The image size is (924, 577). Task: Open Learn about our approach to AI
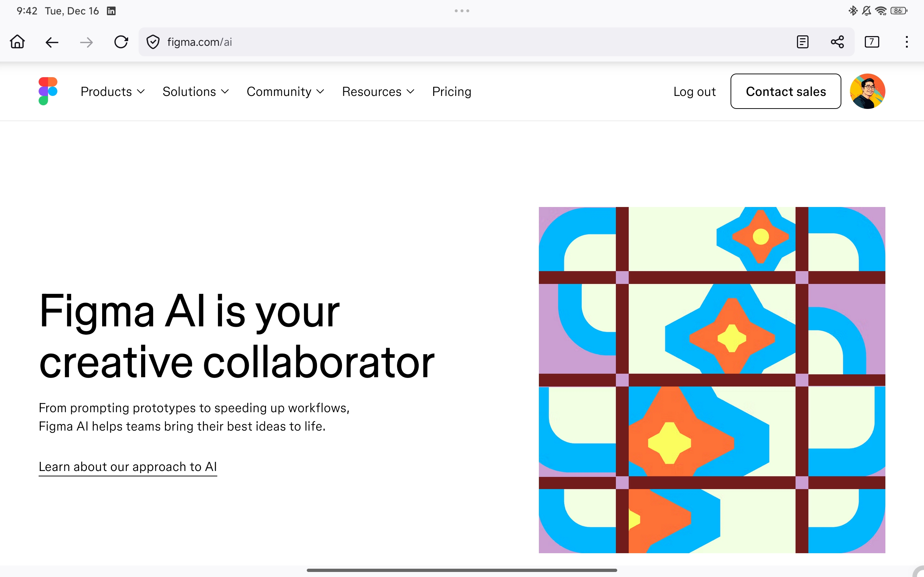(x=127, y=467)
